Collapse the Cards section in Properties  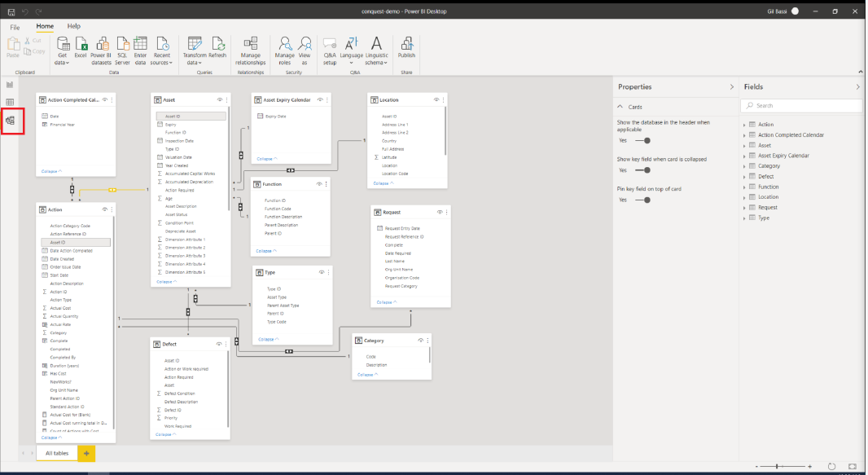tap(620, 106)
